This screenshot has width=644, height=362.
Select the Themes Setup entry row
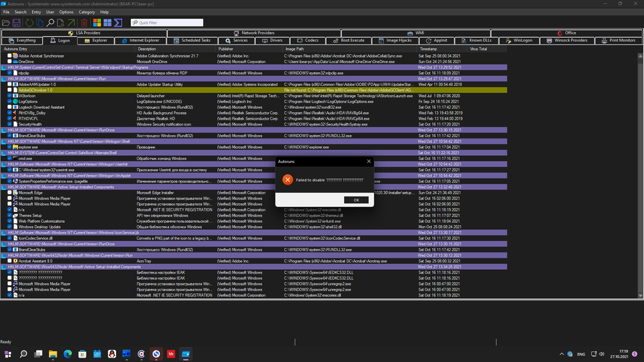pos(254,216)
